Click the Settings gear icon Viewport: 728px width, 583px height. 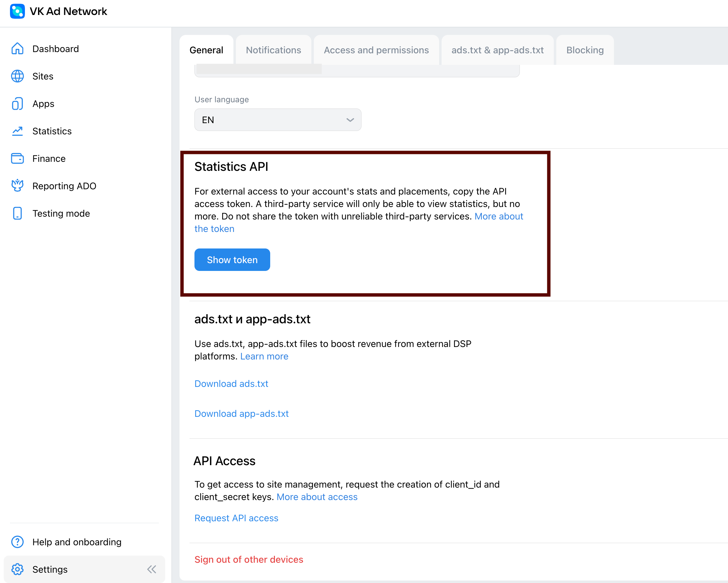pos(17,569)
